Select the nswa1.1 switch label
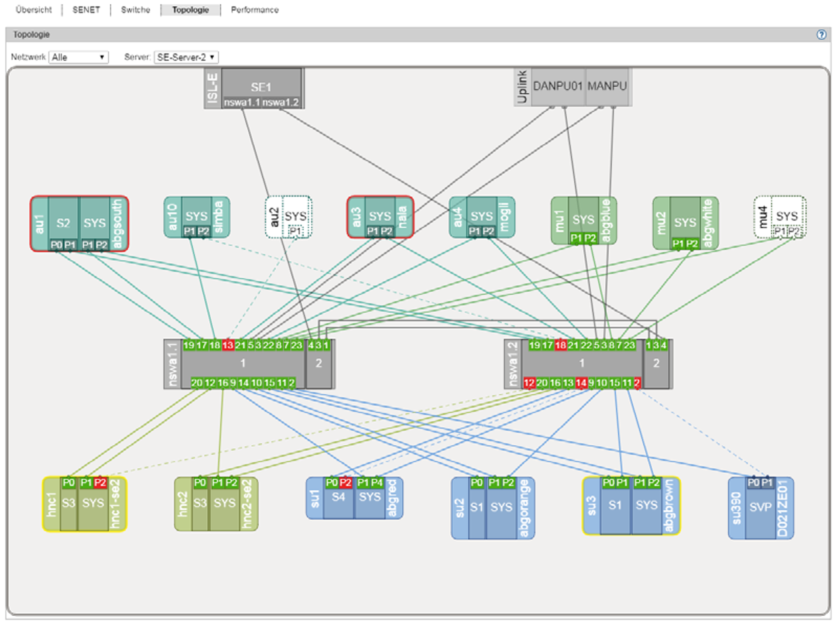 pyautogui.click(x=172, y=364)
